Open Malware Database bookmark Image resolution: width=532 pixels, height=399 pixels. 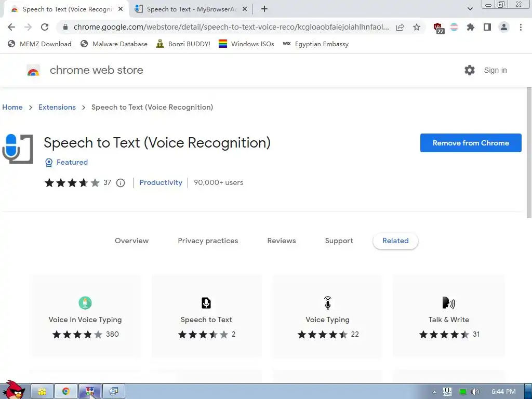point(114,44)
